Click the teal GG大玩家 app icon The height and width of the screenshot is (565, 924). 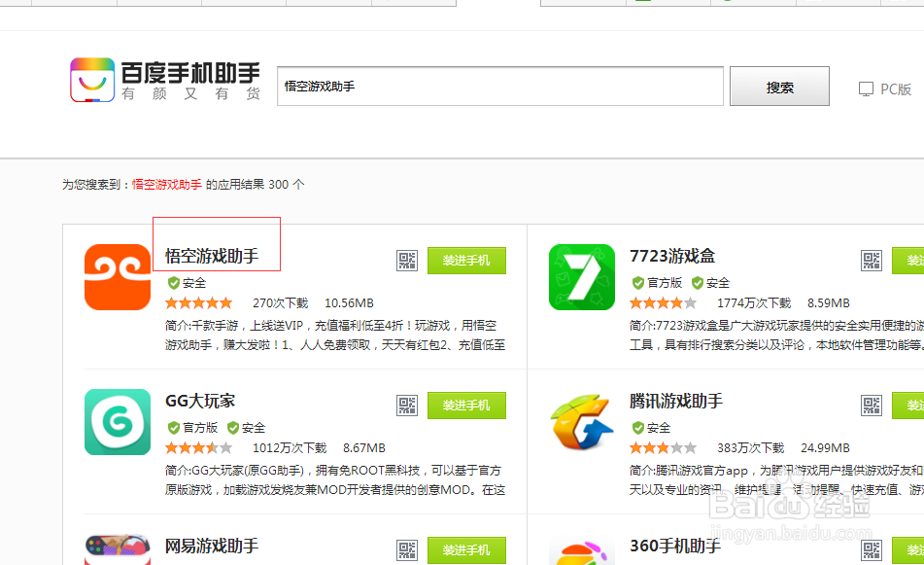click(117, 421)
